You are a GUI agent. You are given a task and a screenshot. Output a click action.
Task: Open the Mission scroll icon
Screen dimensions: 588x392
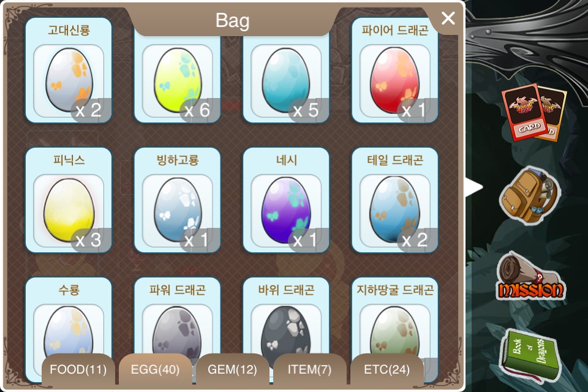tap(531, 277)
